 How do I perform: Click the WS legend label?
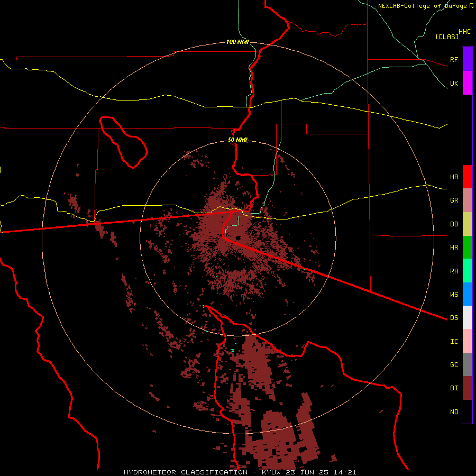[x=454, y=294]
